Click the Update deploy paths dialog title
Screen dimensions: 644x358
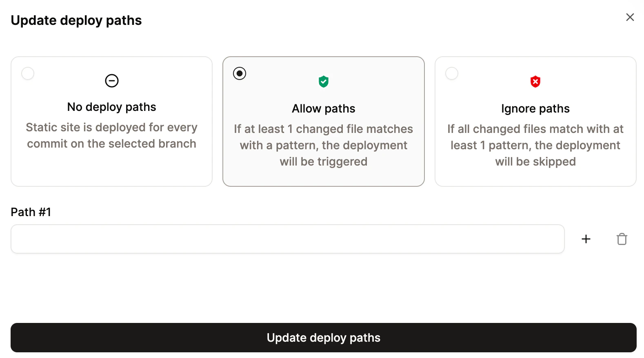(76, 20)
